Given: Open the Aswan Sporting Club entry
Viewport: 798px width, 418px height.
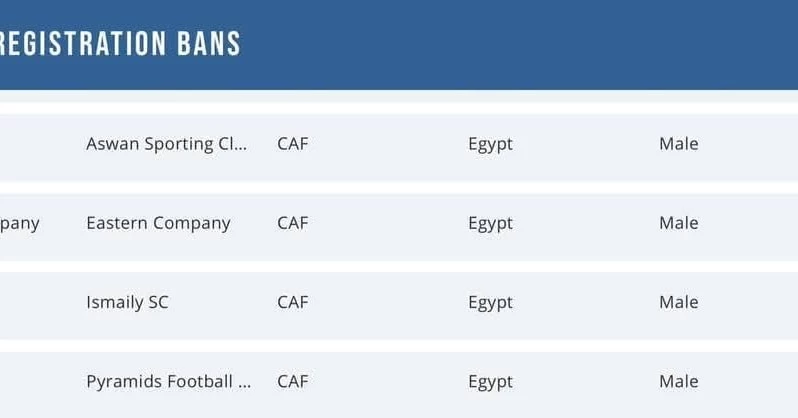Looking at the screenshot, I should click(x=165, y=144).
